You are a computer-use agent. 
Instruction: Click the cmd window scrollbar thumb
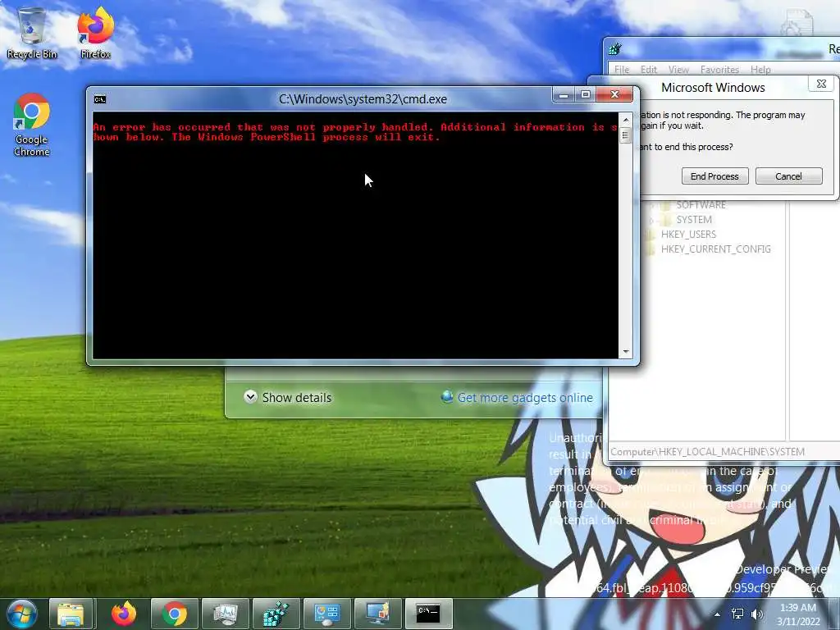click(x=626, y=135)
